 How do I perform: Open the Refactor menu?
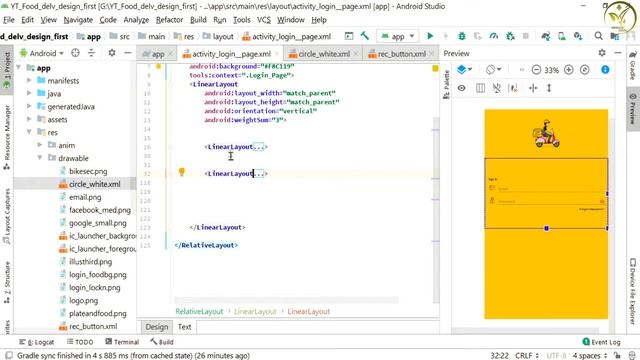pos(169,20)
